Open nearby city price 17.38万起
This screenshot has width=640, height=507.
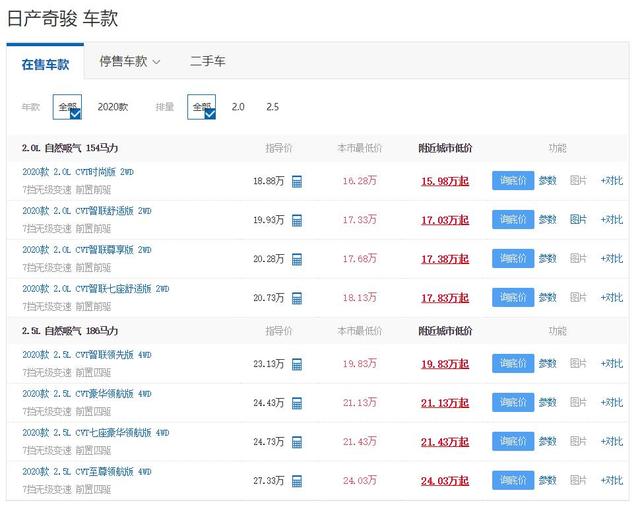pyautogui.click(x=445, y=259)
